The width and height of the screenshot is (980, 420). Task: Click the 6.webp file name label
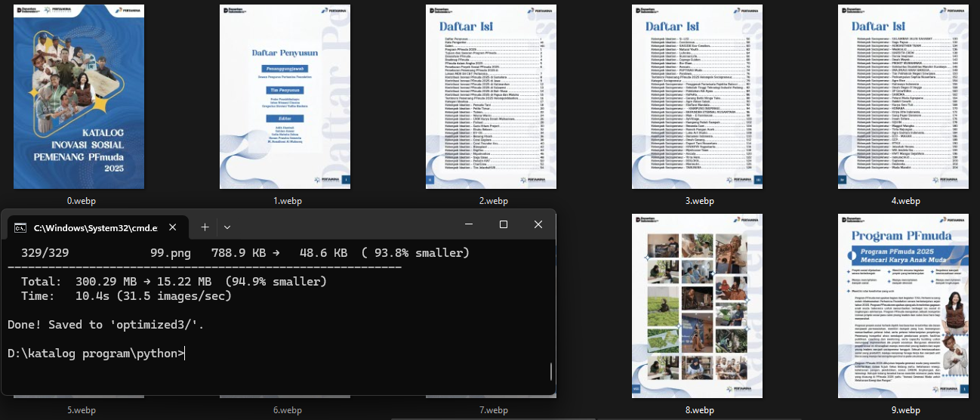(x=286, y=410)
